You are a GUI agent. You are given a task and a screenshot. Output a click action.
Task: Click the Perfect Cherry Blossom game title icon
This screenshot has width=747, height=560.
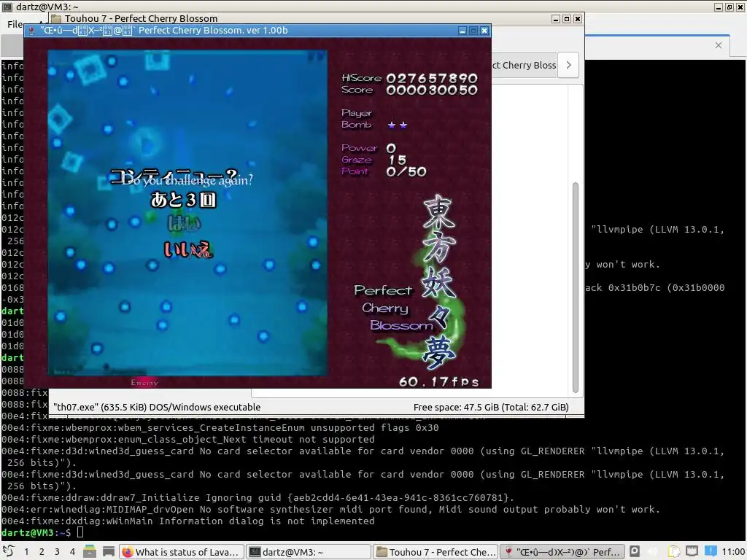(31, 31)
